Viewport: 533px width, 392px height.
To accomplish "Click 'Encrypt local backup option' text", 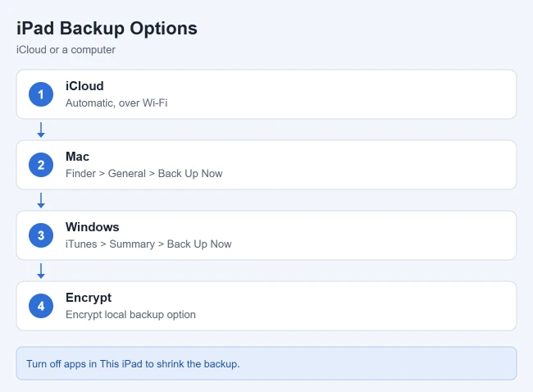I will tap(130, 314).
